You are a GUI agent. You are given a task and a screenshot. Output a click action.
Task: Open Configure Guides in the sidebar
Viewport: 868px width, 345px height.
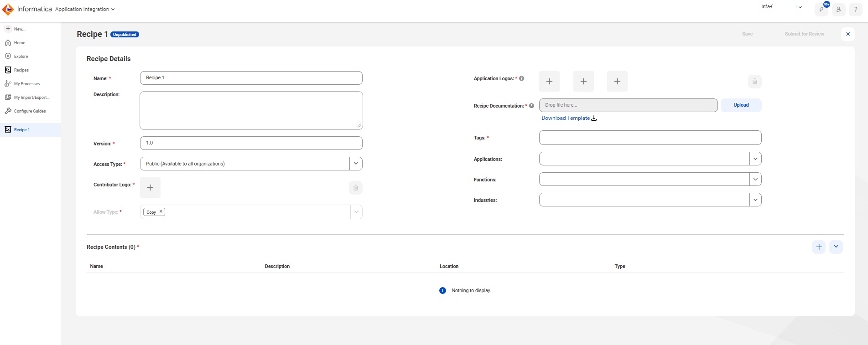30,111
